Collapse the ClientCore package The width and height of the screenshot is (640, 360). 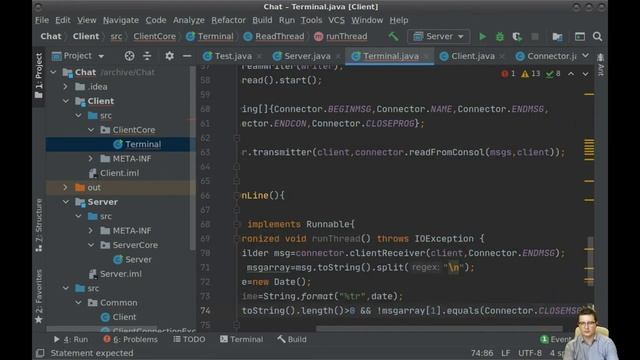click(91, 130)
